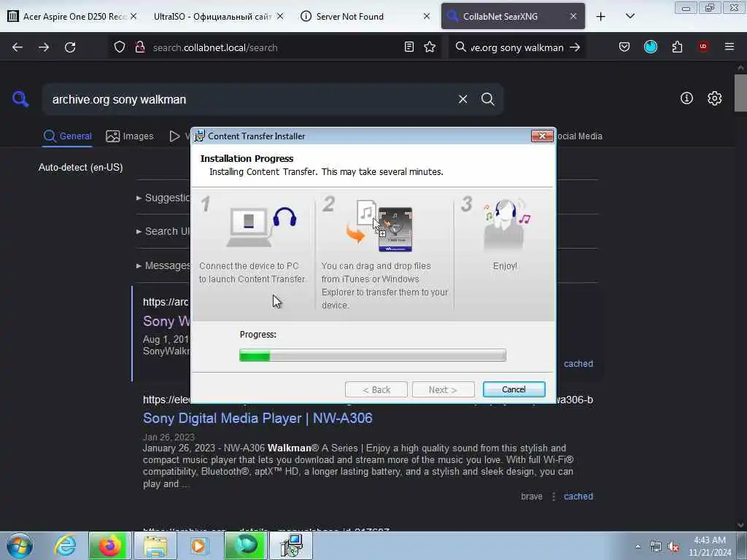Clear the SearXNG search query
Image resolution: width=747 pixels, height=560 pixels.
(462, 99)
